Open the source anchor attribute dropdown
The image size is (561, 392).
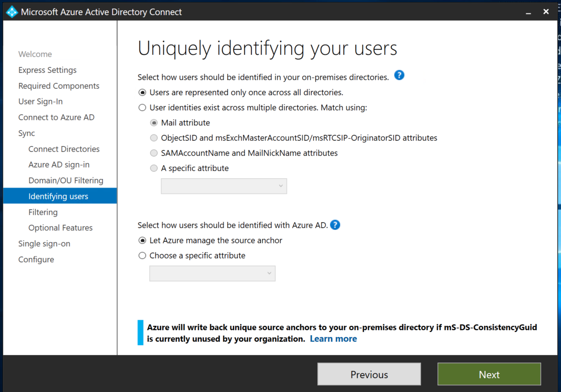click(213, 273)
